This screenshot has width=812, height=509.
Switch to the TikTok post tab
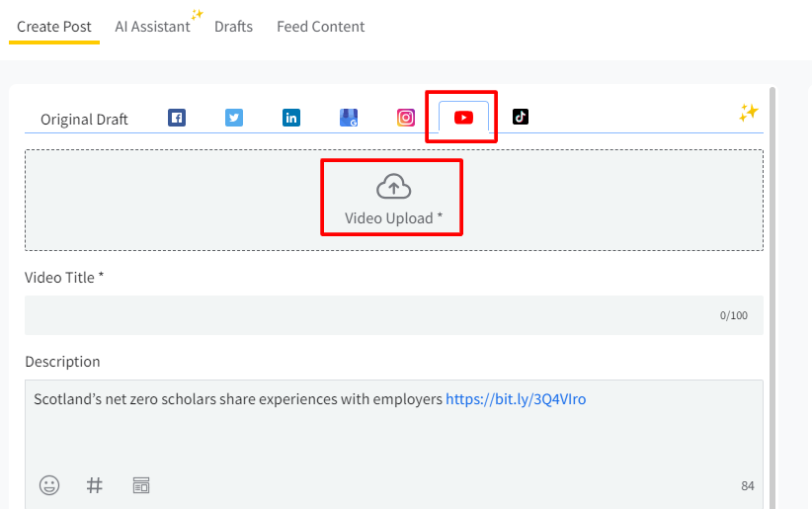[521, 117]
